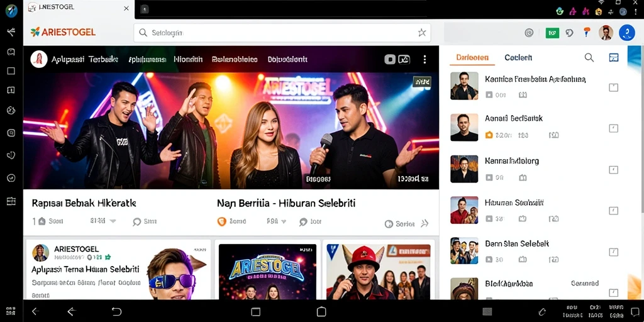Tick checkbox for 'Hiburan Steabritii' list item

tap(614, 211)
